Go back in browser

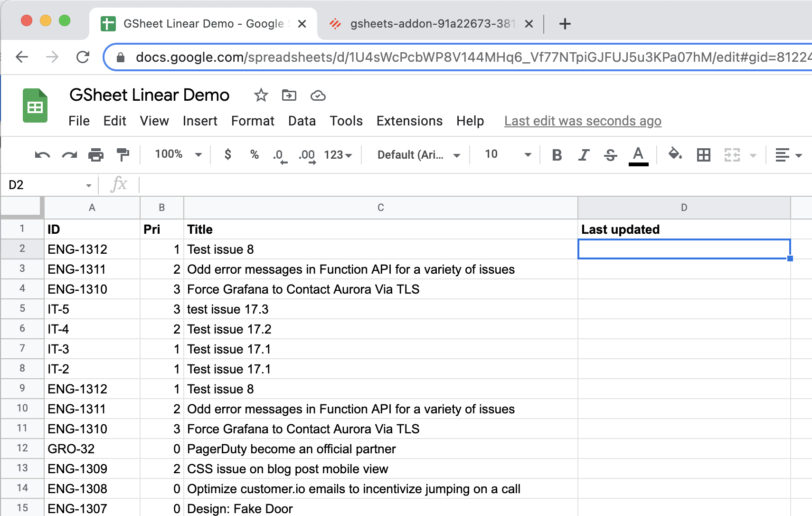[22, 57]
